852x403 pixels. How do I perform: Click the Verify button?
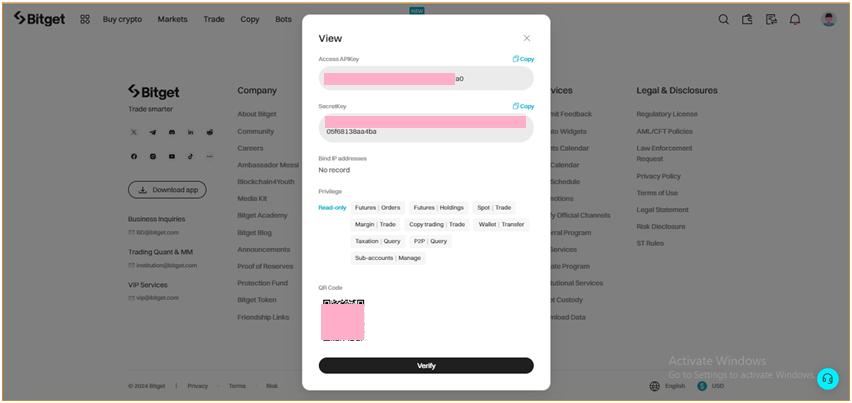pos(426,366)
